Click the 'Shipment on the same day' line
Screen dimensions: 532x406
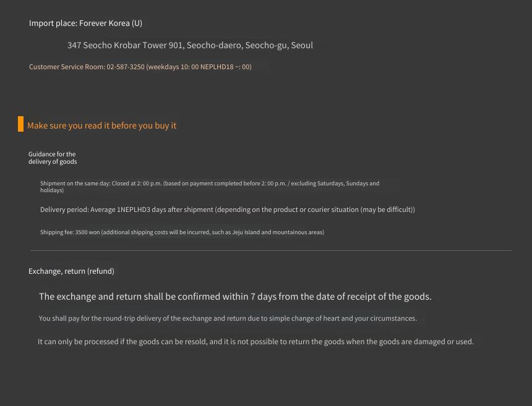pos(210,187)
